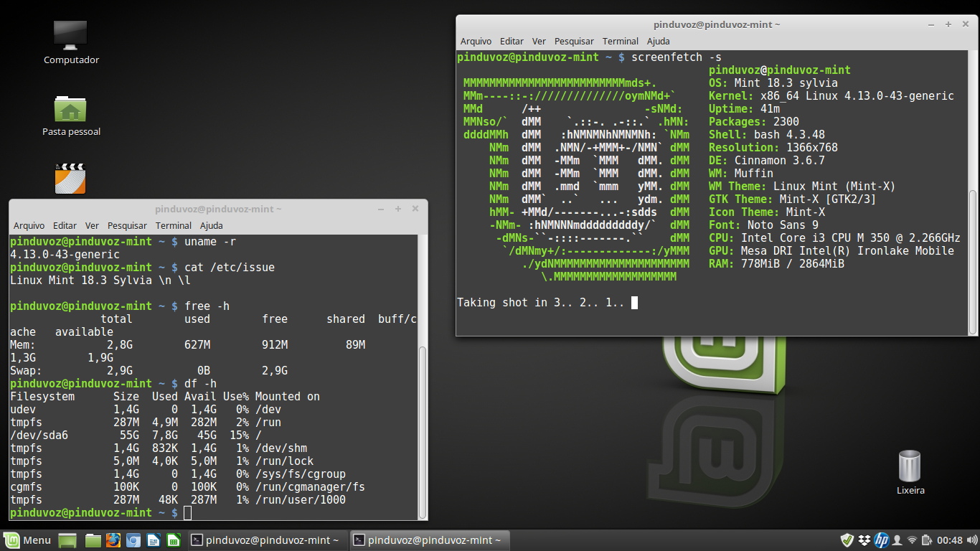Open LibreOffice Calc launcher in panel
This screenshot has width=980, height=551.
click(x=173, y=540)
